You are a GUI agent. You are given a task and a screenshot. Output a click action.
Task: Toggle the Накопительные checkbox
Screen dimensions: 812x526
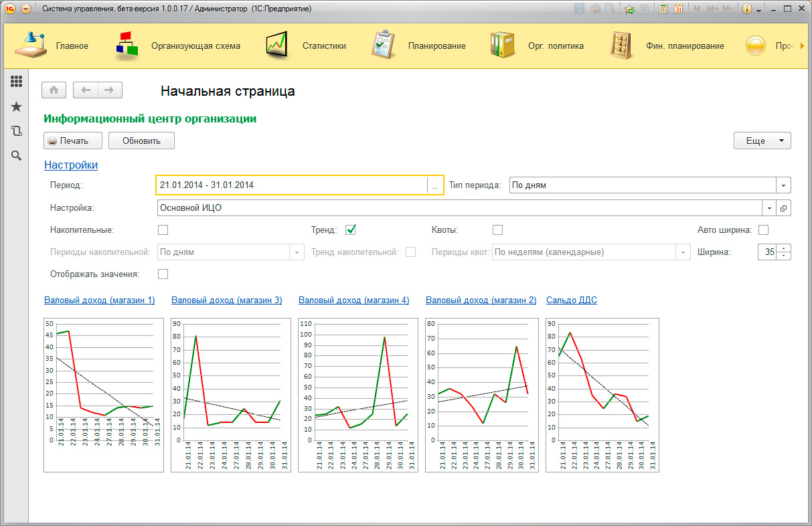pos(163,230)
